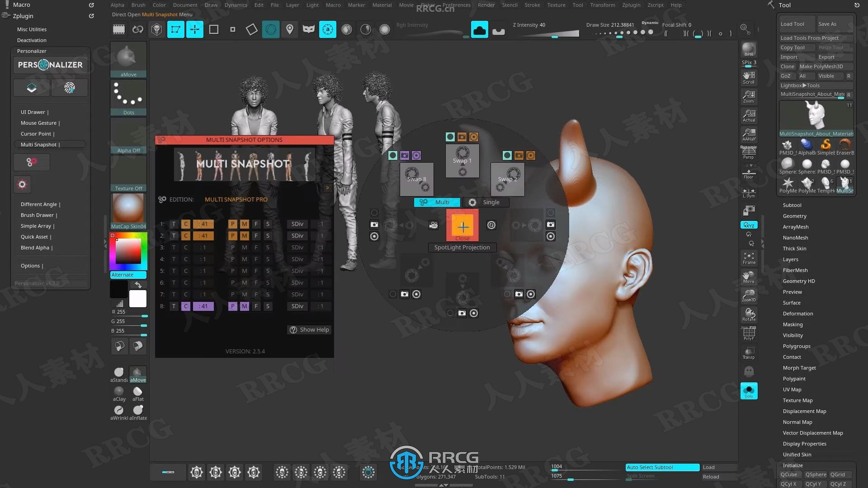Expand Quick Asset section
Screen dimensions: 868x488
click(36, 237)
